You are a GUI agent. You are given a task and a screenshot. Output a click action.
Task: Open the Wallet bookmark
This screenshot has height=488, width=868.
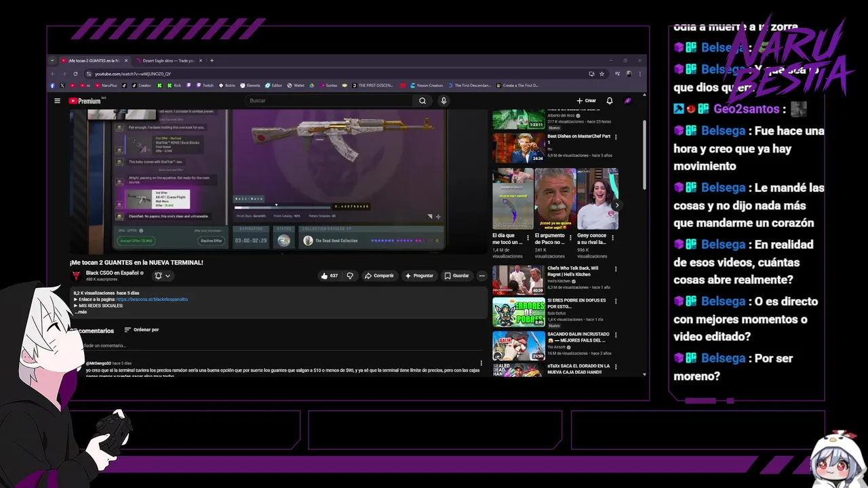296,85
